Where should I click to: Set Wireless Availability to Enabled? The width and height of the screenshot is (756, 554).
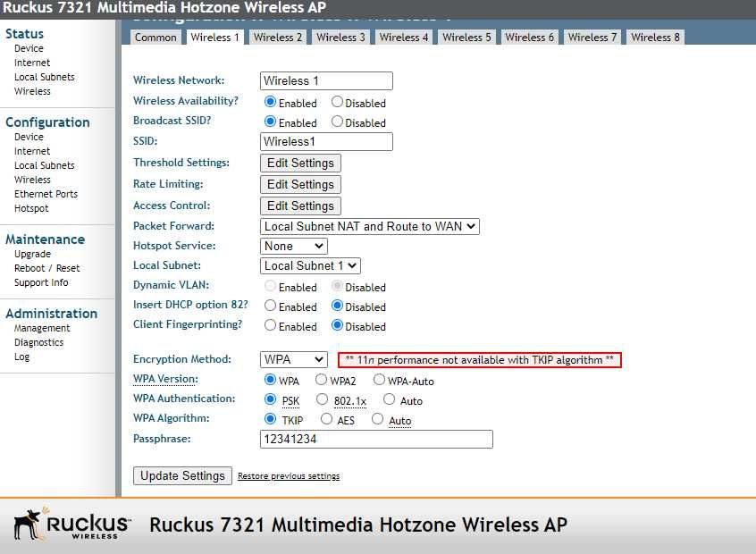click(x=271, y=102)
